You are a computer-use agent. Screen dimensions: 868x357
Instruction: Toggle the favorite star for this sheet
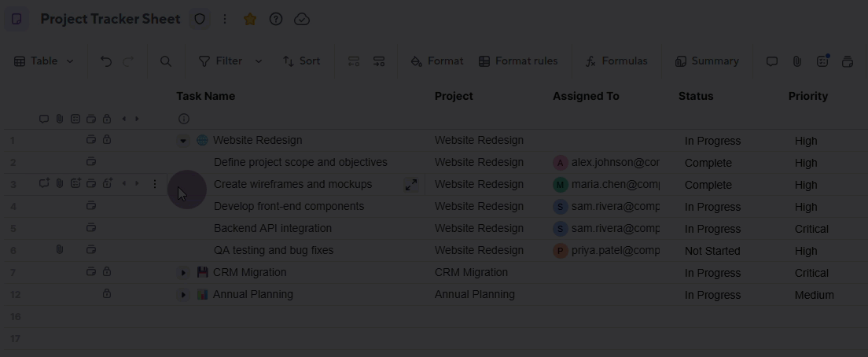click(250, 20)
